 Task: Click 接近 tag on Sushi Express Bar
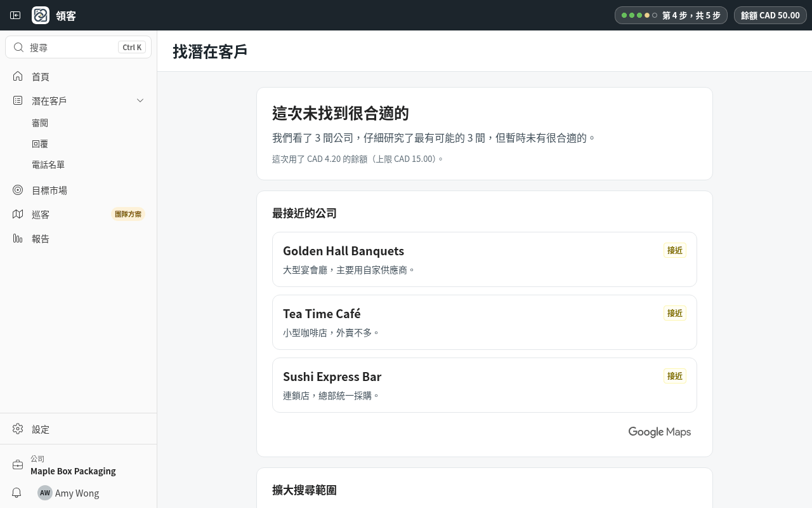[x=675, y=376]
